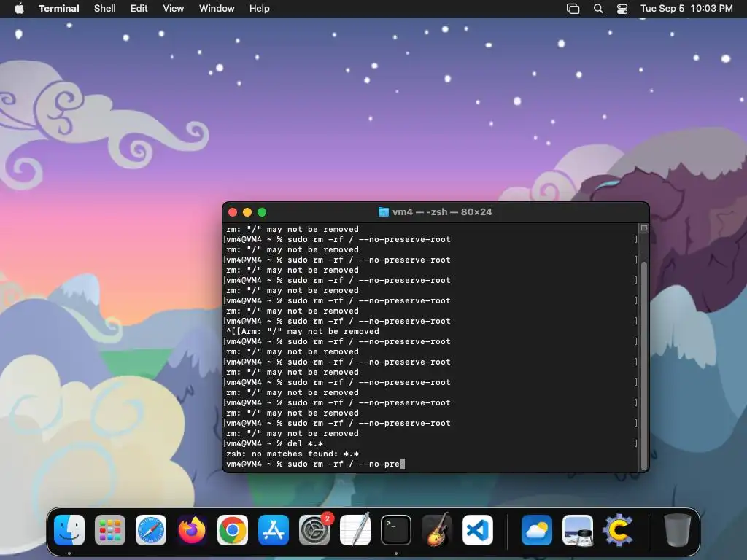
Task: Click the Terminal split pane icon
Action: tap(644, 228)
